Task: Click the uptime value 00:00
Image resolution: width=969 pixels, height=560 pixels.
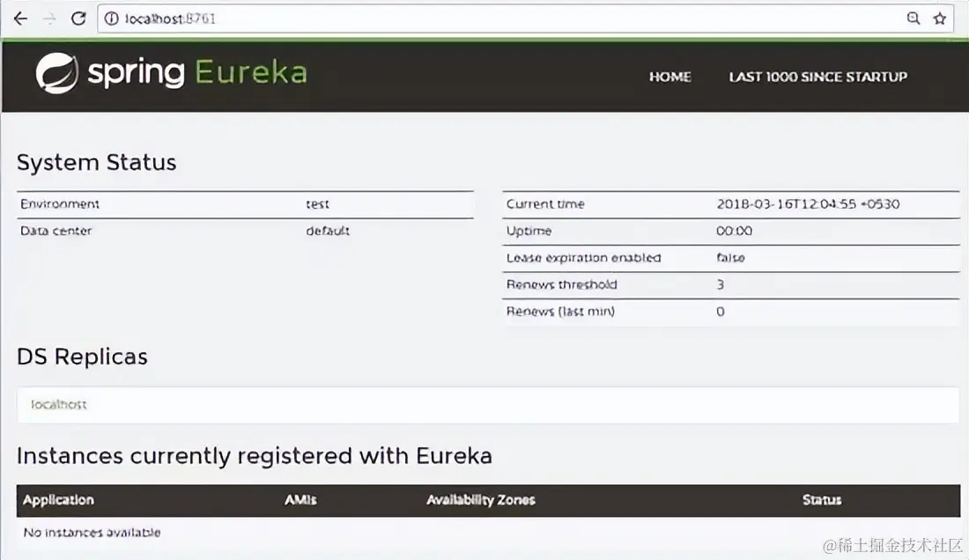Action: tap(734, 231)
